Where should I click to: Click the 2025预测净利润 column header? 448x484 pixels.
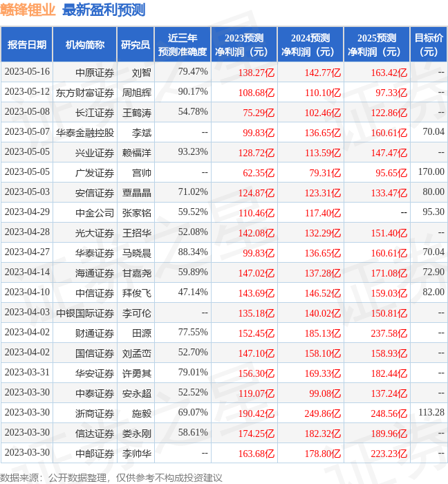pyautogui.click(x=377, y=45)
